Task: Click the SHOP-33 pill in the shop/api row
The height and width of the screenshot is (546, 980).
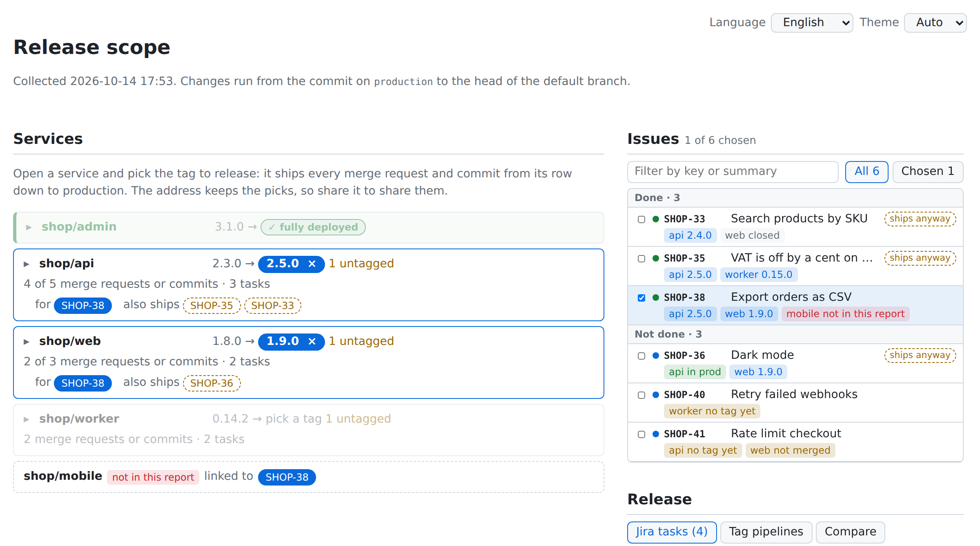Action: [x=272, y=306]
